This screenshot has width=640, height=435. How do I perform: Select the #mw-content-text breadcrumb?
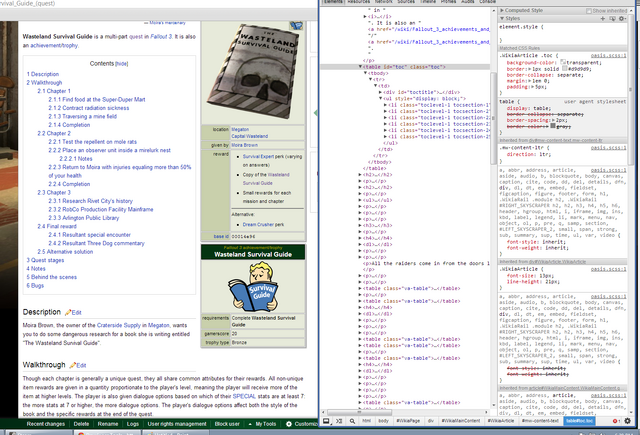[540, 421]
